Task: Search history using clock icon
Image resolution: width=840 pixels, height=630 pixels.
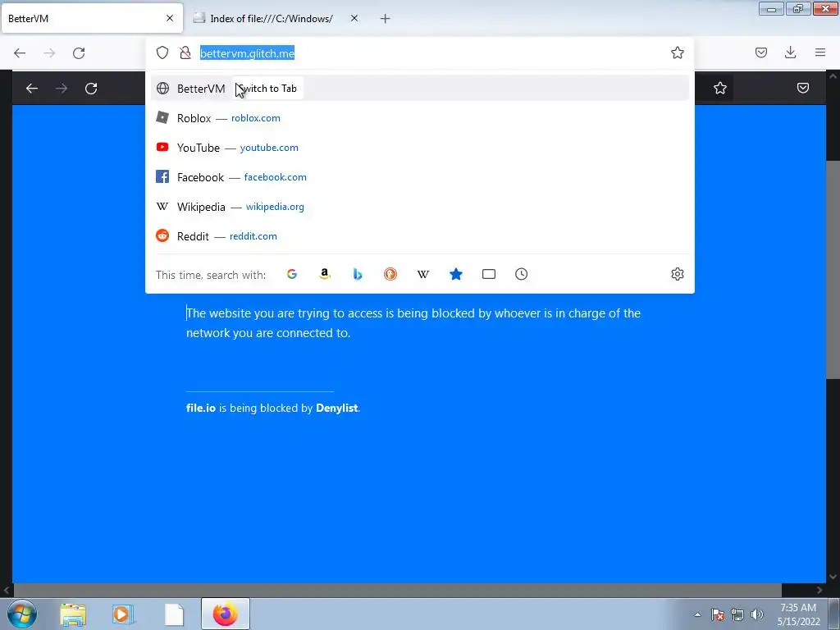Action: [x=521, y=274]
